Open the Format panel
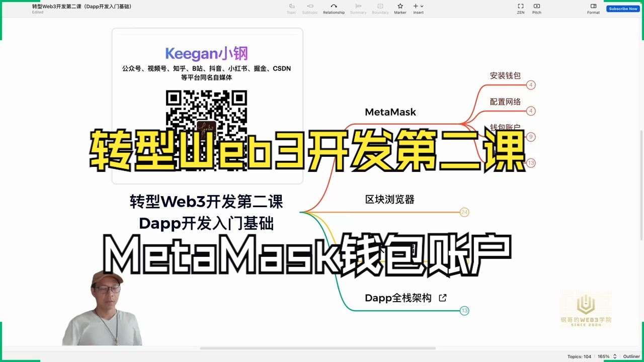This screenshot has height=362, width=644. coord(593,9)
